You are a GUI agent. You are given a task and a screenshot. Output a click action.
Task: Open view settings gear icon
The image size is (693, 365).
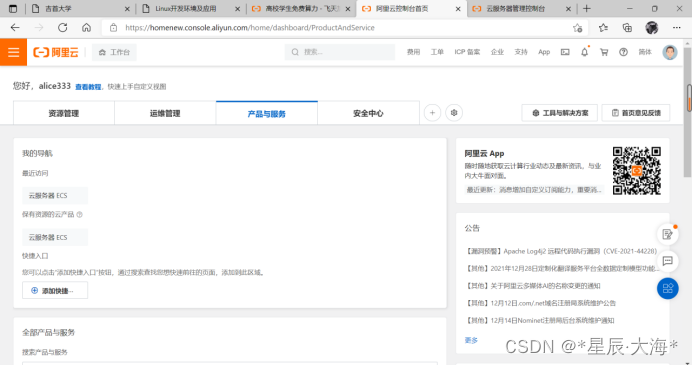pos(454,113)
